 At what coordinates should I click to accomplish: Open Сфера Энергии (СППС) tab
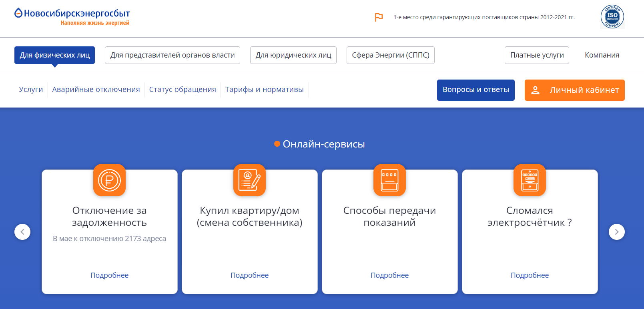click(x=391, y=55)
